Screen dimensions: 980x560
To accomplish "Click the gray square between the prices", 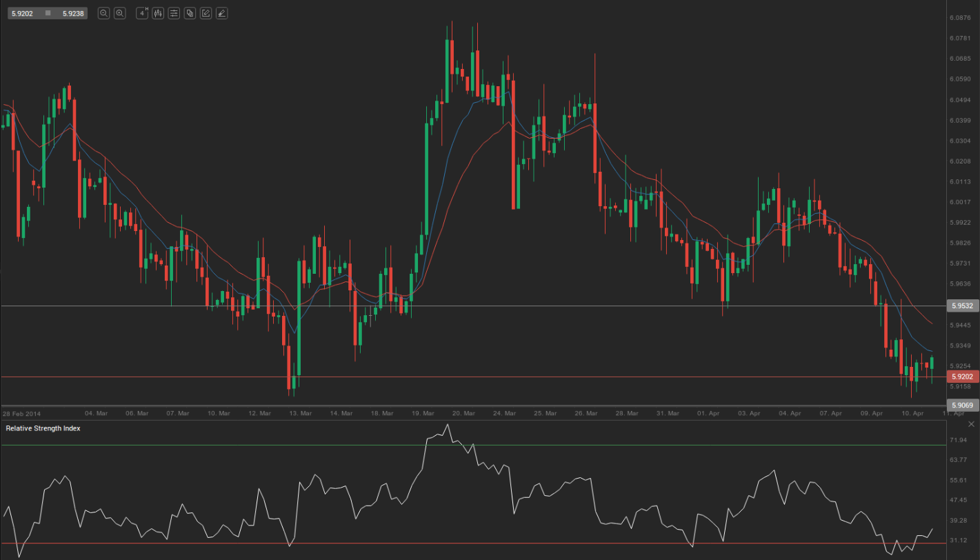I will 48,13.
